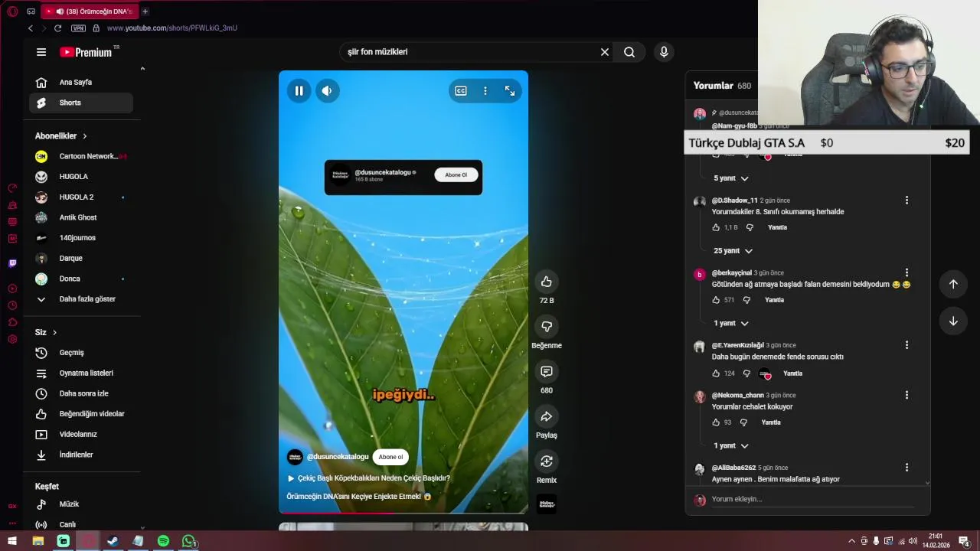Open Videolarınız
This screenshot has height=551, width=980.
81,435
